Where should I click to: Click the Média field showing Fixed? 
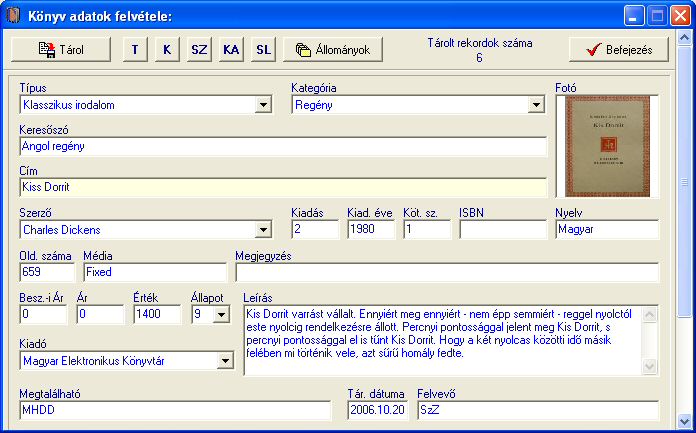pos(155,272)
